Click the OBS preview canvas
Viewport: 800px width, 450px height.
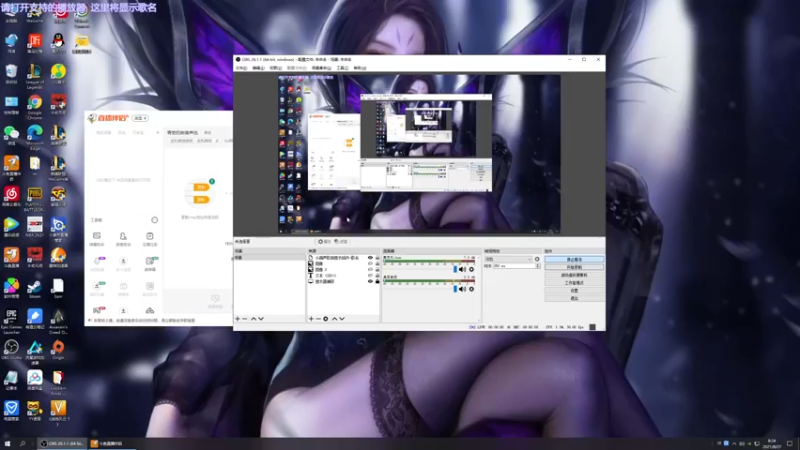coord(419,155)
